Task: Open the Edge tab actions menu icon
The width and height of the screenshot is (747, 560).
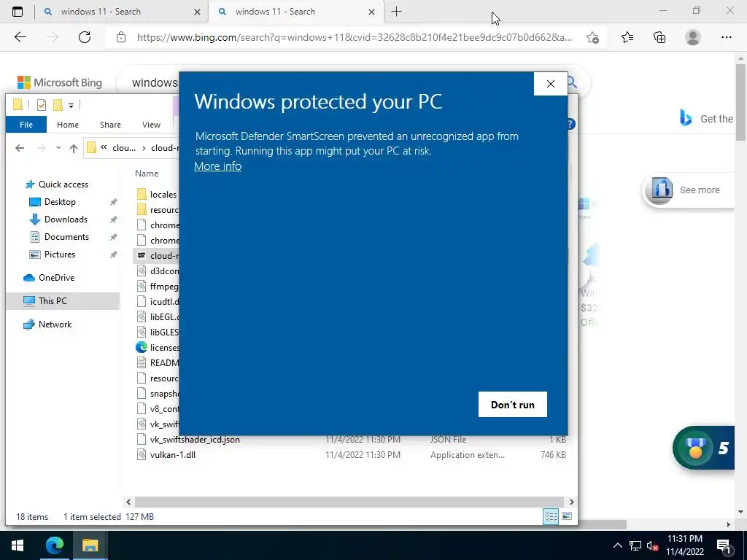Action: click(x=18, y=12)
